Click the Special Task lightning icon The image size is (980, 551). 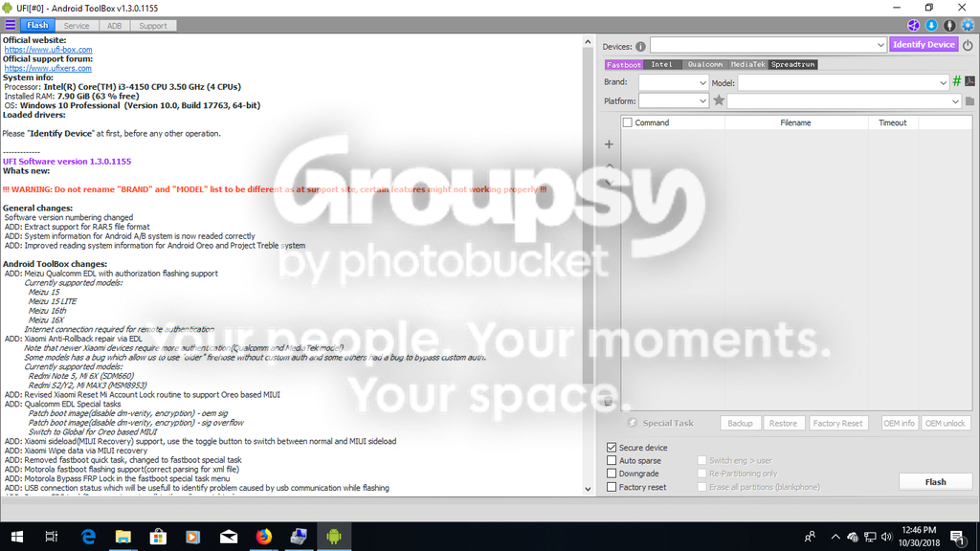[632, 423]
